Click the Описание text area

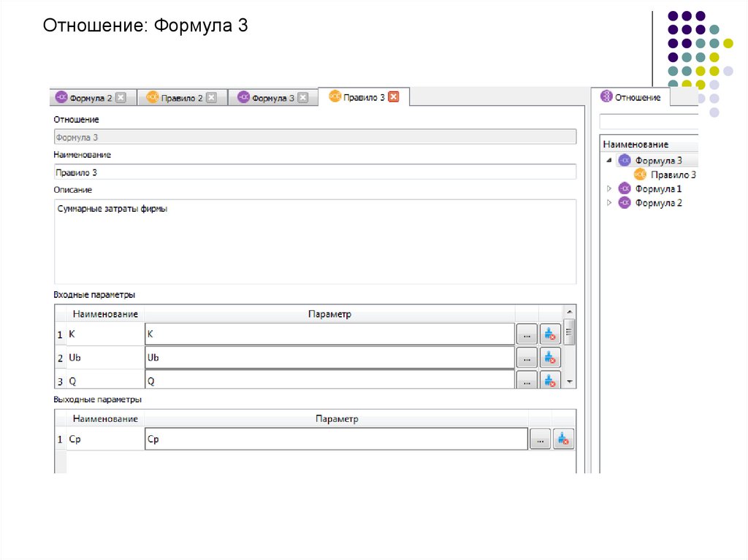(x=316, y=242)
